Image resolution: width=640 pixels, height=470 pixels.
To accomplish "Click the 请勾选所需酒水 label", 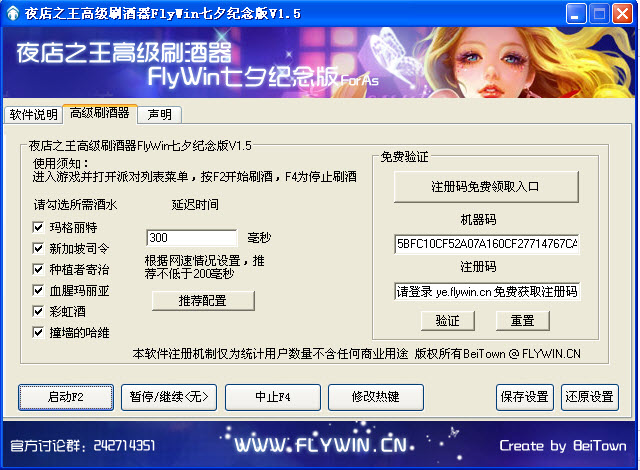I will point(75,204).
